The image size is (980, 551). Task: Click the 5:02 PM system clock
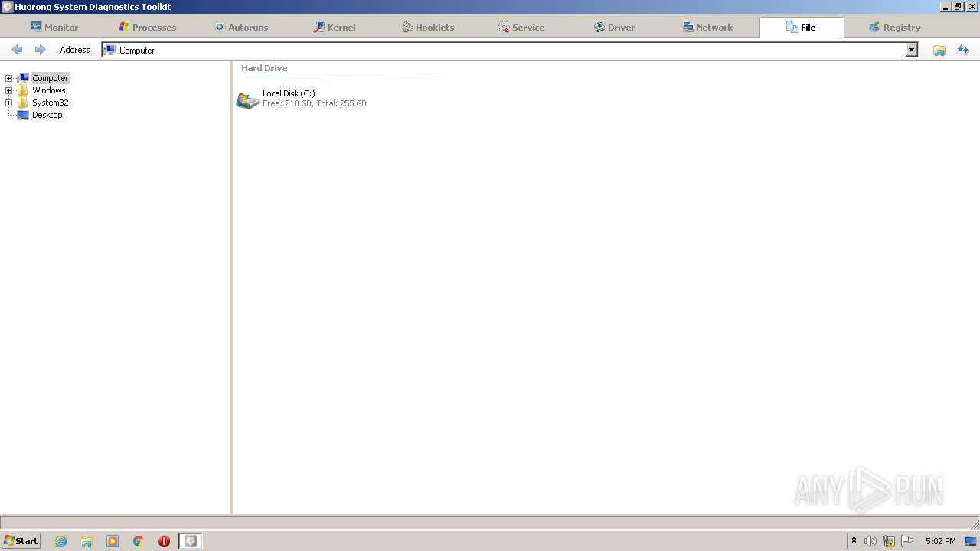pyautogui.click(x=940, y=541)
